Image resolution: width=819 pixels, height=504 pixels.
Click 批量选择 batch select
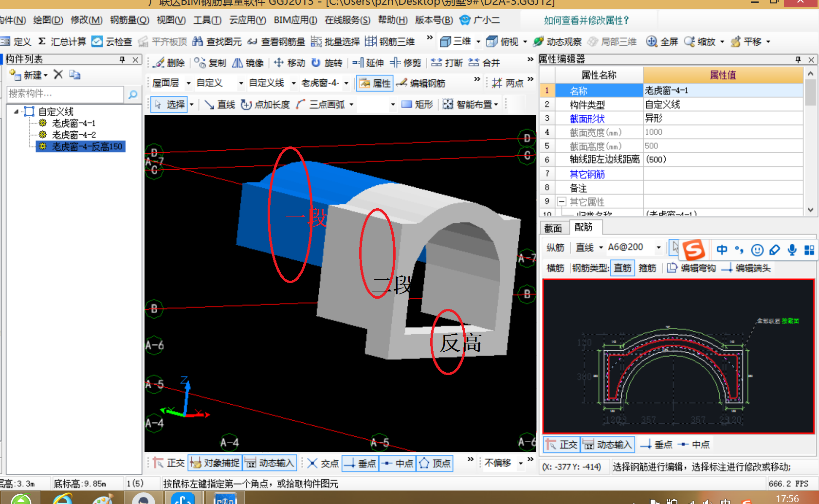(x=335, y=42)
